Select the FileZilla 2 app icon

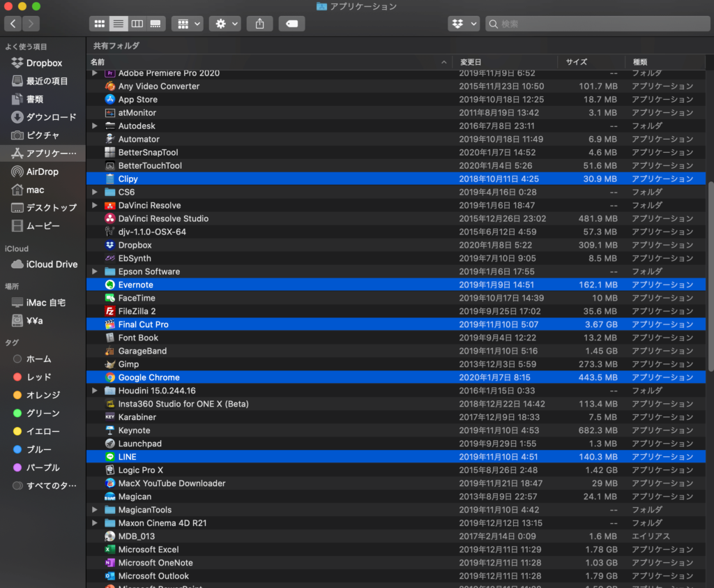coord(109,311)
